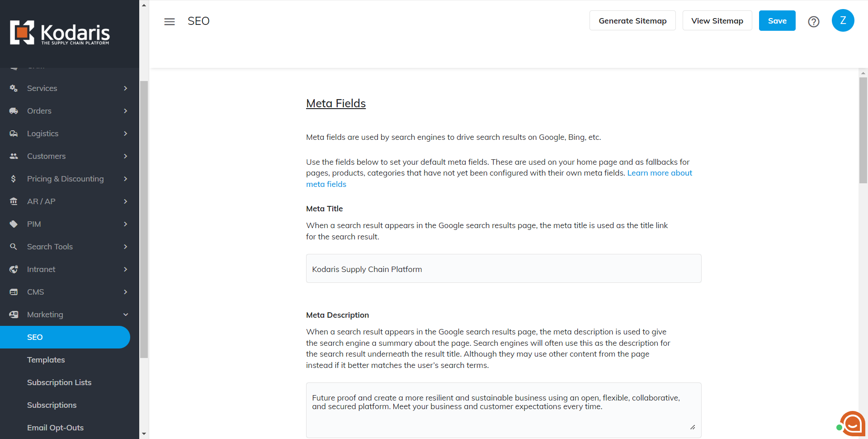The width and height of the screenshot is (868, 439).
Task: Click the AR / AP bank icon
Action: (14, 201)
